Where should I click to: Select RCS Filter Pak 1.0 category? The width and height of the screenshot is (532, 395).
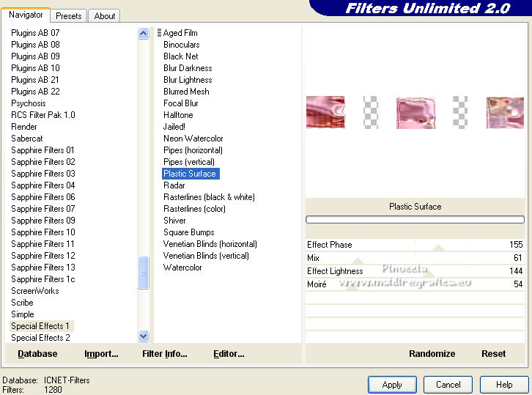43,115
